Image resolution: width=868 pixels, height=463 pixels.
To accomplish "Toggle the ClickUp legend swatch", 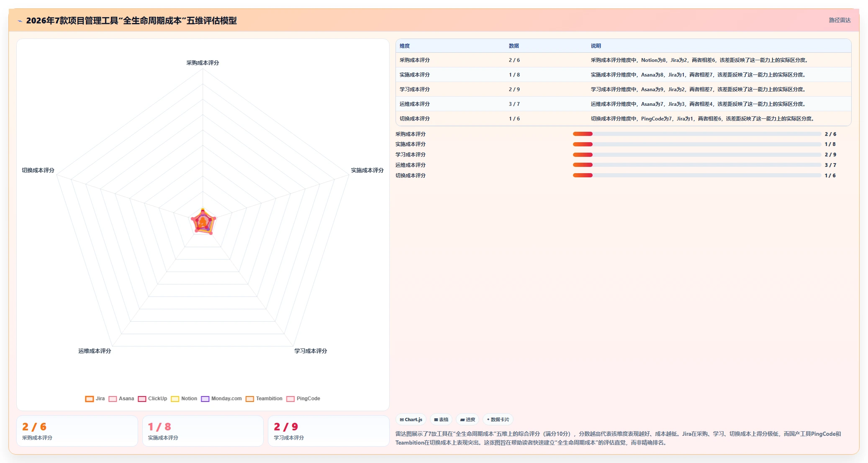I will [142, 399].
